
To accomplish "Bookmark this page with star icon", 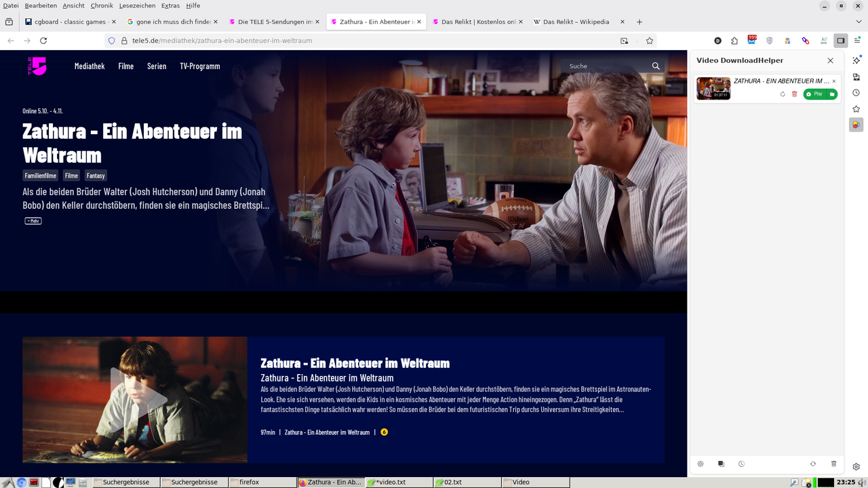I will (x=650, y=41).
